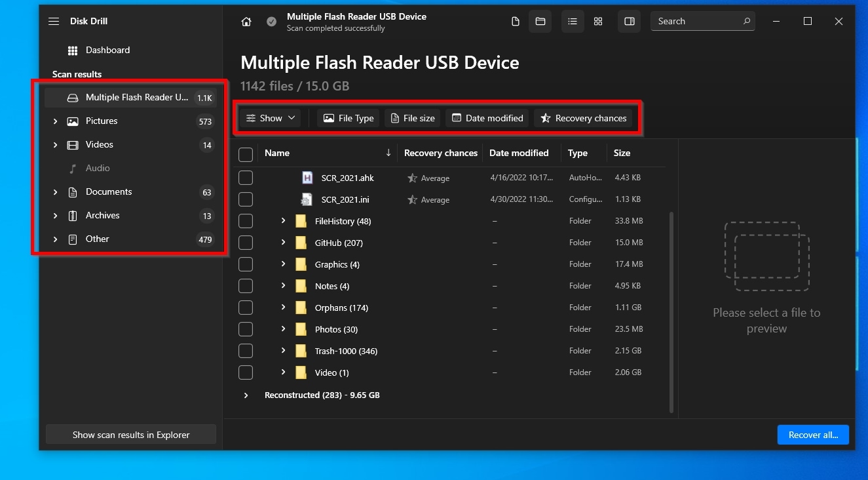Click the Trash-1000 folder icon
The width and height of the screenshot is (868, 480).
tap(301, 351)
